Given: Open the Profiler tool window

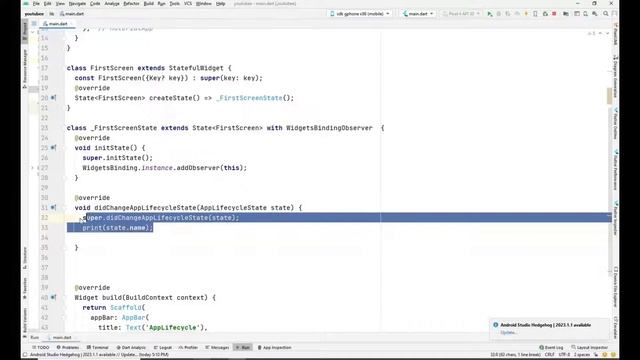Looking at the screenshot, I should (188, 347).
